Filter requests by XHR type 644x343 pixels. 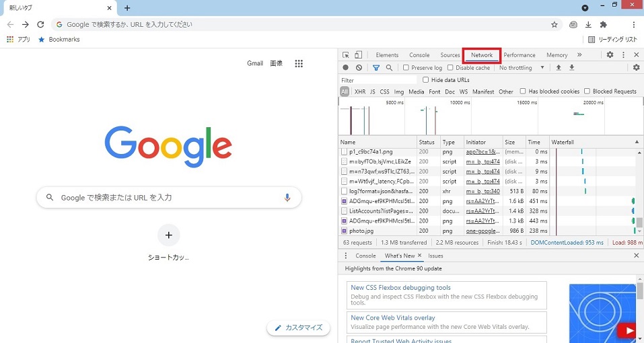coord(360,91)
